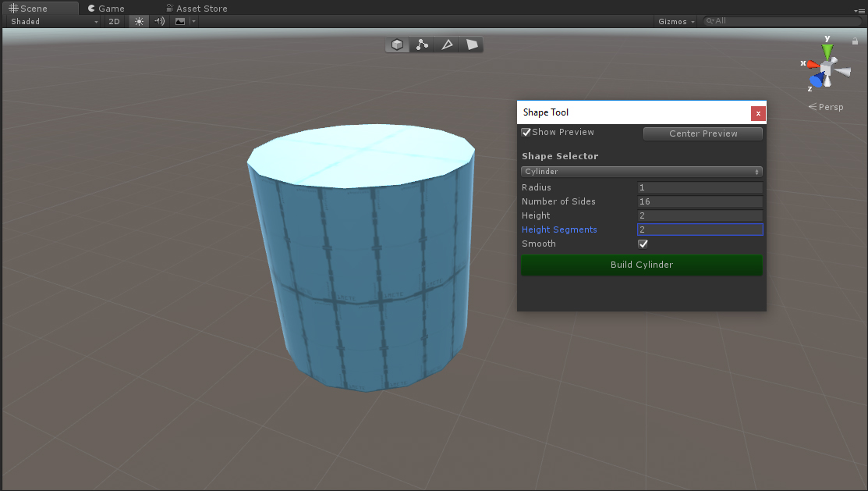Select ProBuilder object mode cube icon
868x491 pixels.
pyautogui.click(x=398, y=45)
